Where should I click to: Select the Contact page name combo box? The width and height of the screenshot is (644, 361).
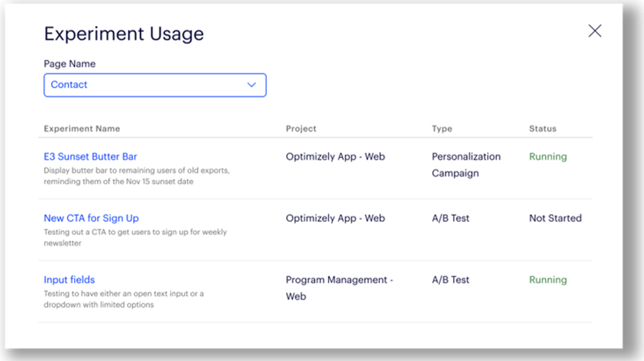click(x=155, y=85)
